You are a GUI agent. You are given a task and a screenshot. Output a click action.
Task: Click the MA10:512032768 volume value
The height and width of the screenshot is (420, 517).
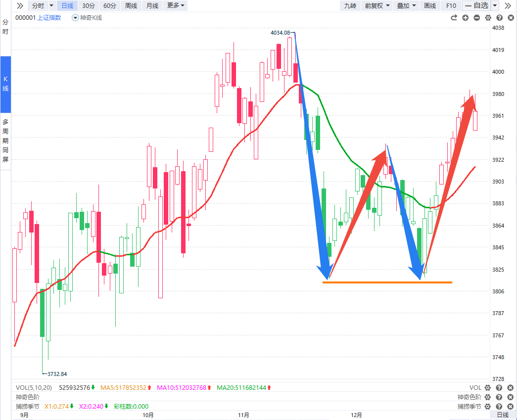[182, 388]
